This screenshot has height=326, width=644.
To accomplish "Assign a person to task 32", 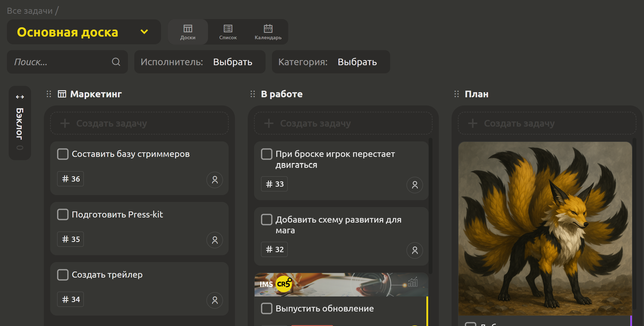I will tap(415, 251).
